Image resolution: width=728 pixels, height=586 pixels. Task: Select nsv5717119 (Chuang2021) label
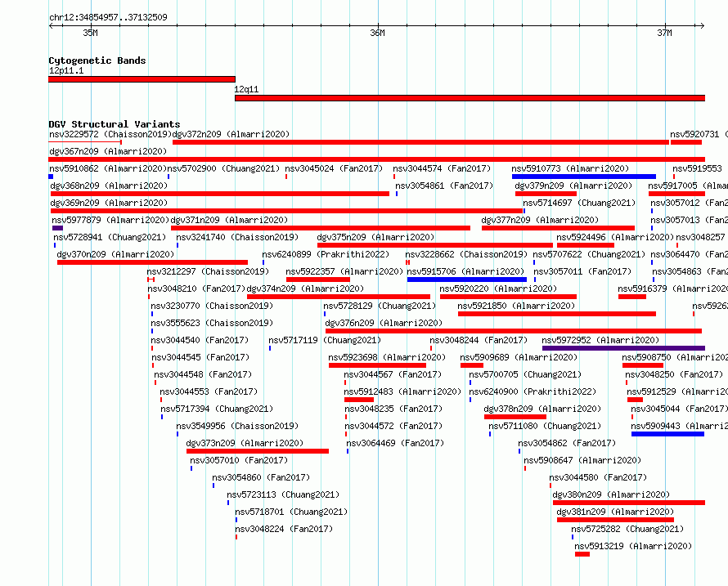click(x=325, y=340)
